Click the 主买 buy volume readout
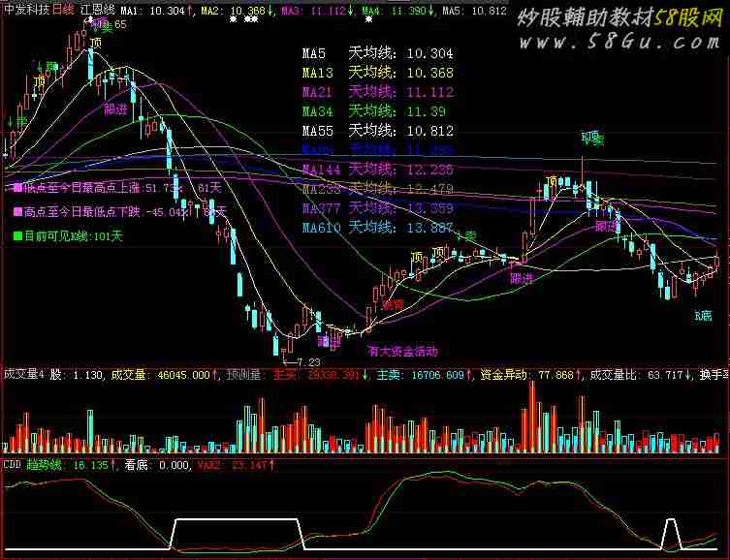730x560 pixels. 320,374
